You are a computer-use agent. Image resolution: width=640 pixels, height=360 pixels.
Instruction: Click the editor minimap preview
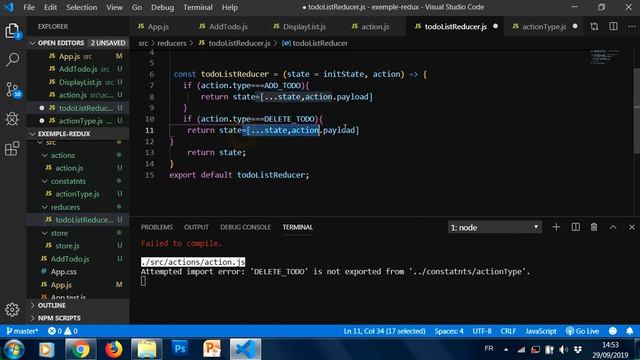pos(604,57)
